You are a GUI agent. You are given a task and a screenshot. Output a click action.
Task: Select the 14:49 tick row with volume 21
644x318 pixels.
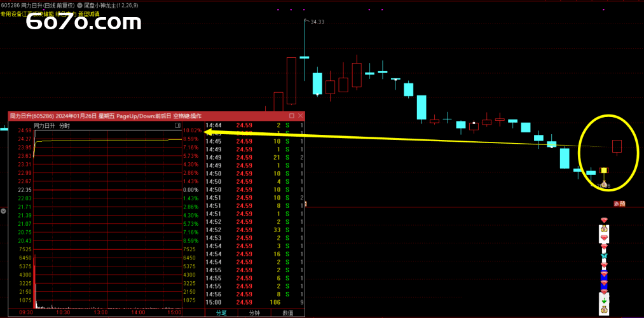click(255, 157)
